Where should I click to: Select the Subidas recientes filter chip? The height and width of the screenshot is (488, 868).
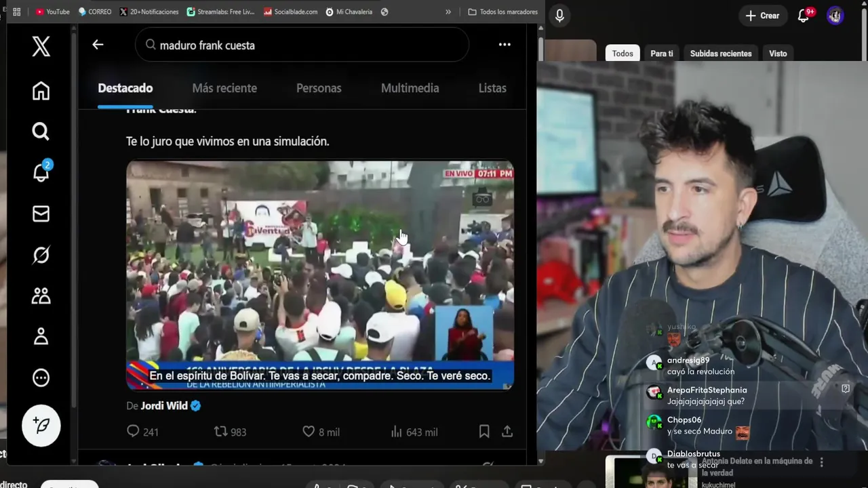point(721,54)
